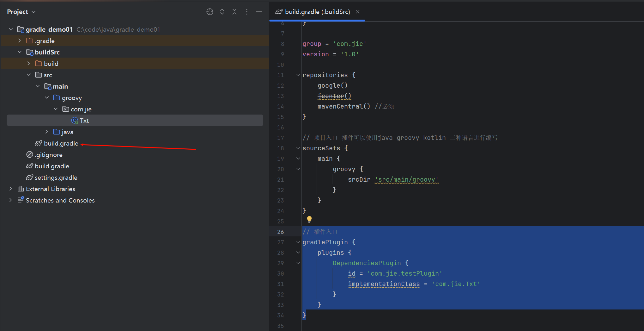Click the External Libraries icon
This screenshot has height=331, width=644.
[x=21, y=189]
